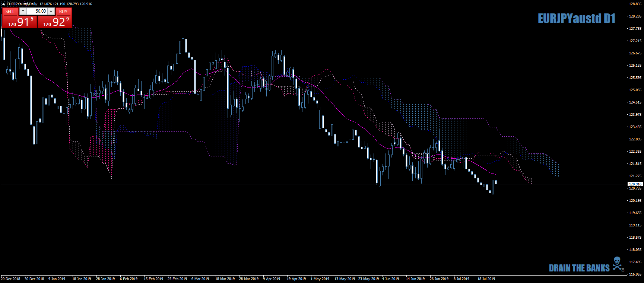
Task: Increase trade volume with the up arrow
Action: coord(51,11)
